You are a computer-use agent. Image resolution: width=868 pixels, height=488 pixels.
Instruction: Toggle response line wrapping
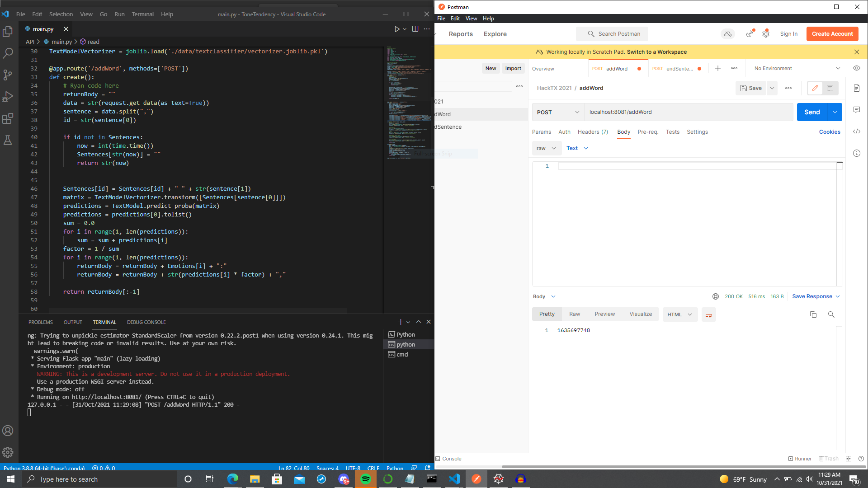[x=709, y=314]
